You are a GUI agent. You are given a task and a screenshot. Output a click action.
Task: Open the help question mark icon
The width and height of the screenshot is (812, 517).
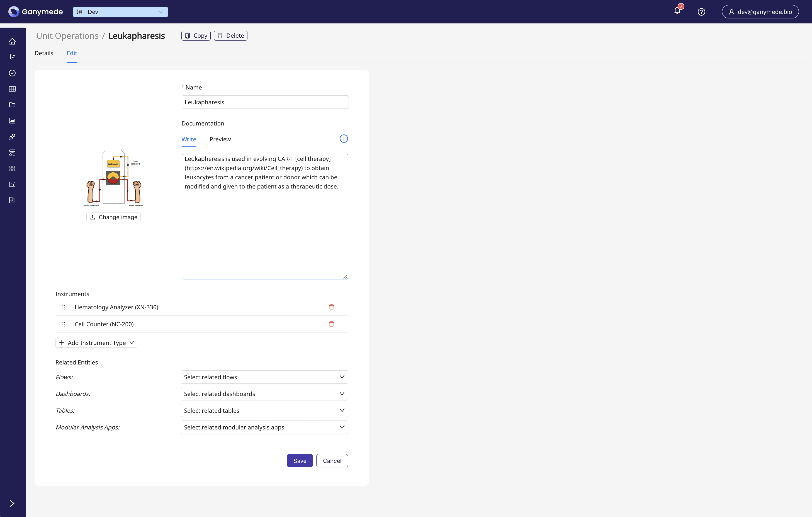click(x=701, y=12)
